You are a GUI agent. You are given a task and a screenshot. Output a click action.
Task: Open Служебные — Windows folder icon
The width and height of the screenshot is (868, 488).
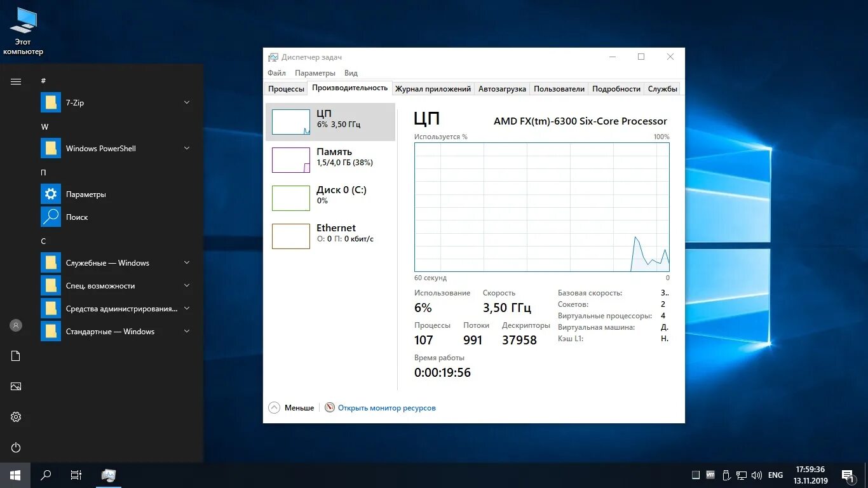pyautogui.click(x=51, y=262)
